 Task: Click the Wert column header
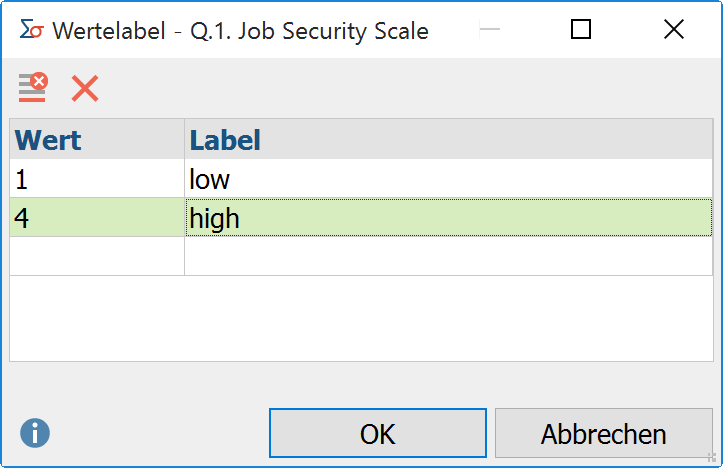(x=97, y=140)
